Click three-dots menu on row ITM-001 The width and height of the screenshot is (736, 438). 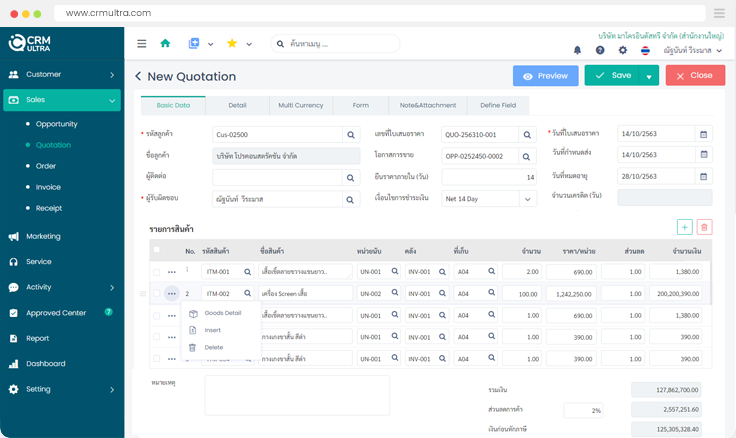coord(172,272)
